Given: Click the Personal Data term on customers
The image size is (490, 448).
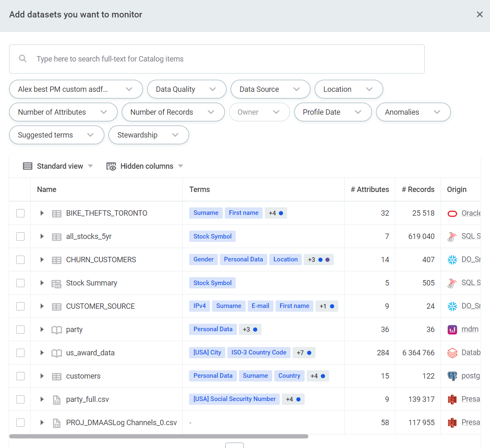Looking at the screenshot, I should [213, 376].
